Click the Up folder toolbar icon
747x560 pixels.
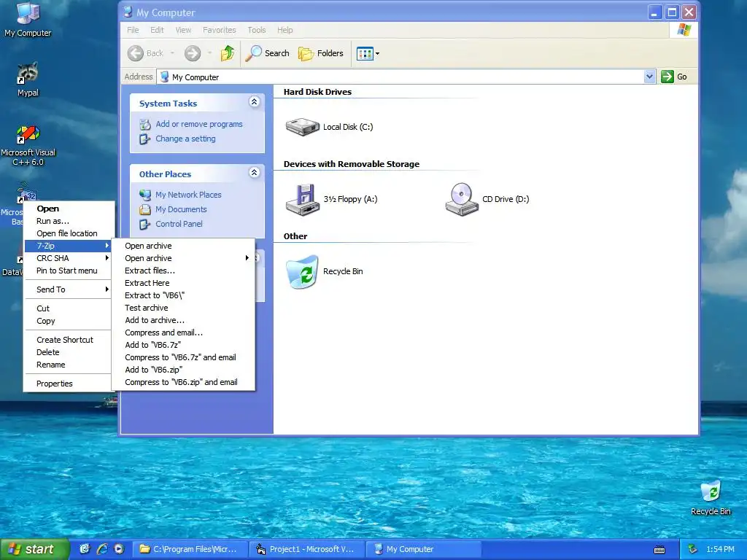(228, 53)
